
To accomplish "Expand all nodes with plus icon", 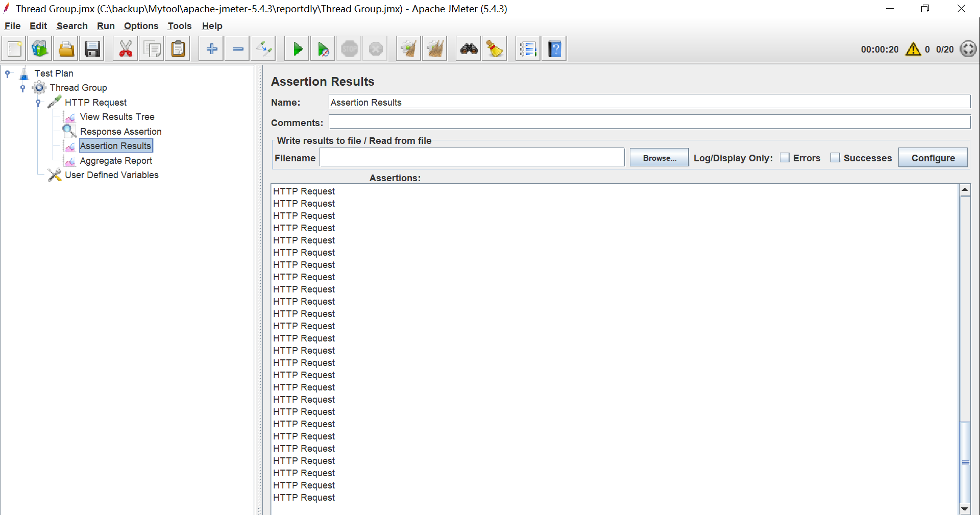I will tap(211, 49).
